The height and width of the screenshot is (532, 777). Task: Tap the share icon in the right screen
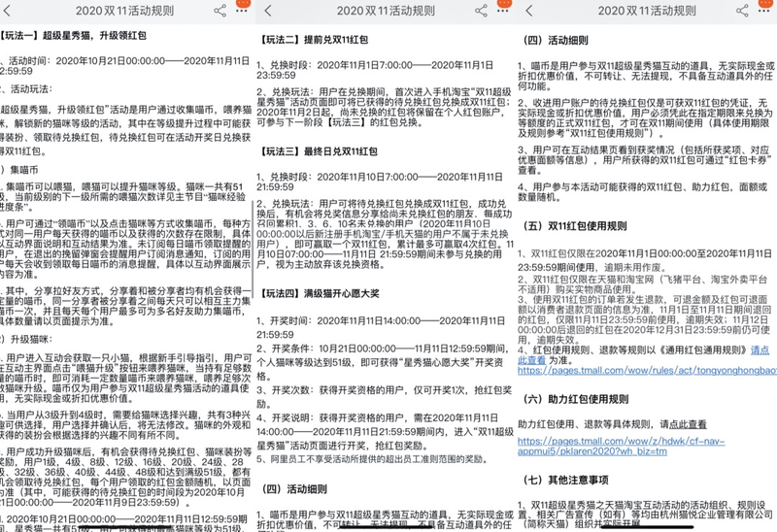tap(742, 11)
